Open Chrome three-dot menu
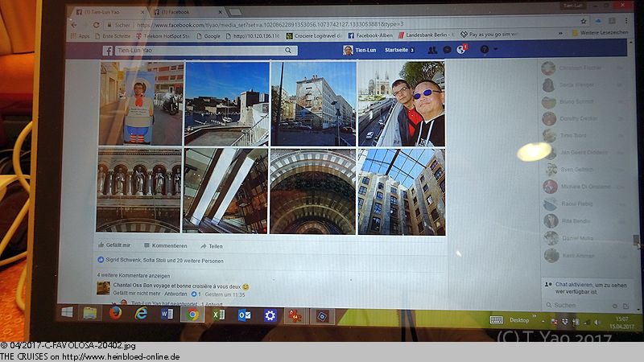644x362 pixels. [626, 21]
